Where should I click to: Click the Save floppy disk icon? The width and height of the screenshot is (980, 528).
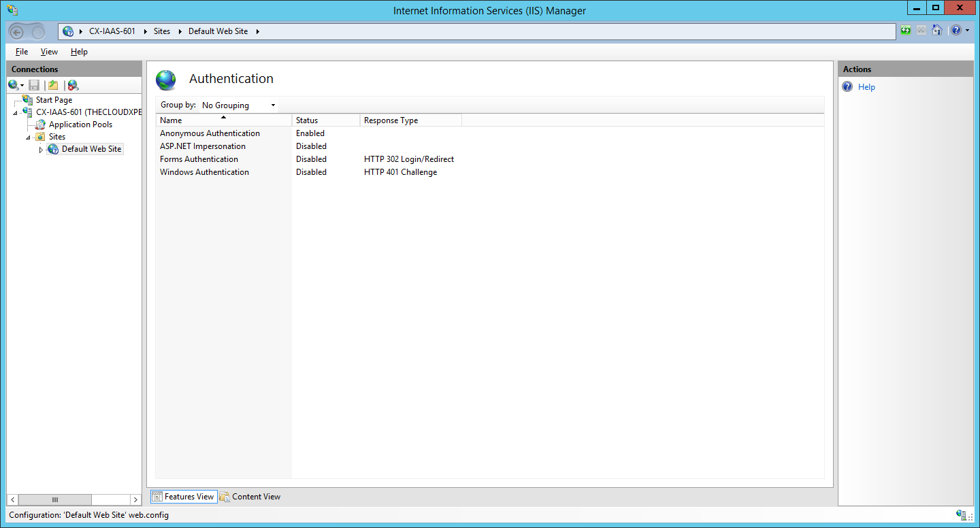(x=34, y=85)
